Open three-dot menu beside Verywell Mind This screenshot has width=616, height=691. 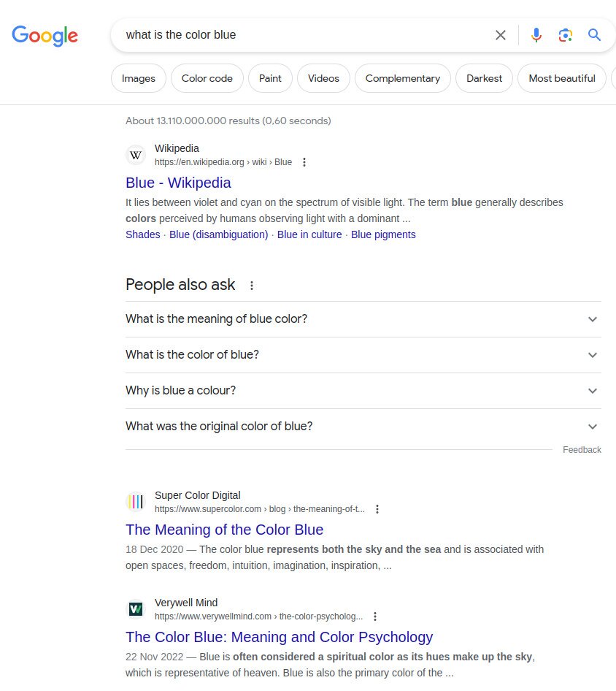pos(374,616)
